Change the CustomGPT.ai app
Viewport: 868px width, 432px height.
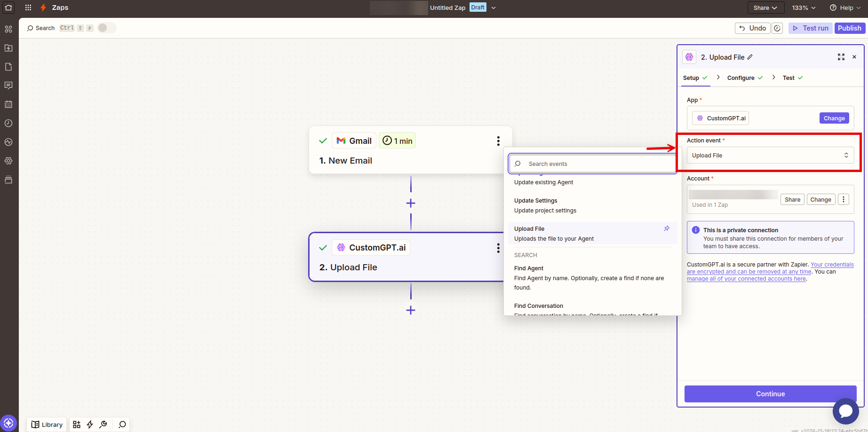834,118
